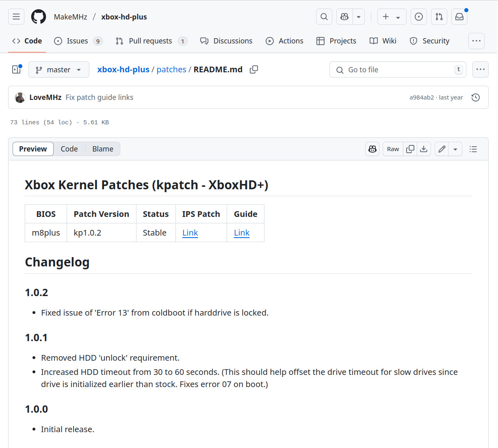Open the Security tab

point(430,41)
